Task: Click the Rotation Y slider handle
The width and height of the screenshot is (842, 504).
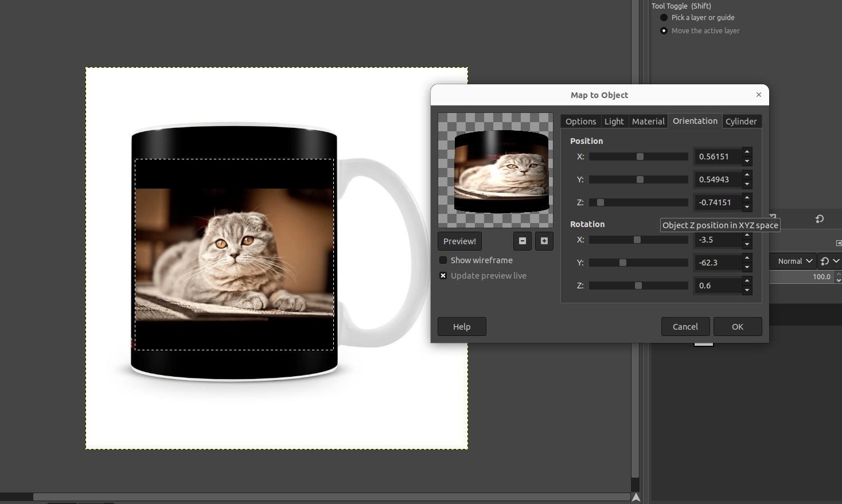Action: [x=623, y=263]
